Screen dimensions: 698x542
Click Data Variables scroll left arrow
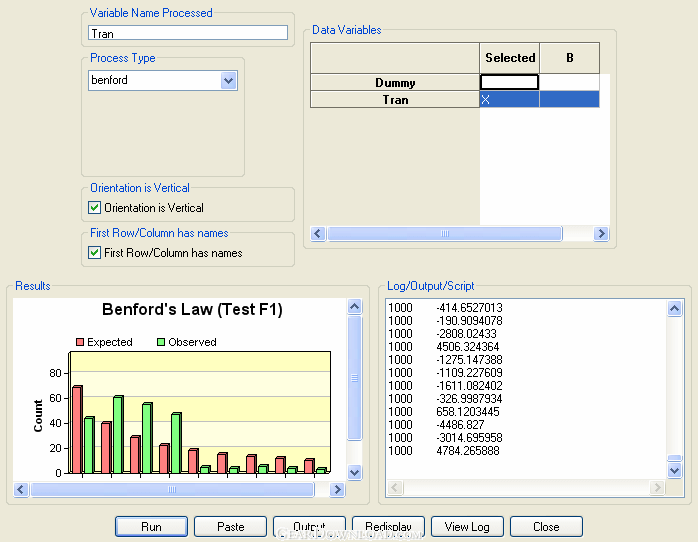[318, 233]
